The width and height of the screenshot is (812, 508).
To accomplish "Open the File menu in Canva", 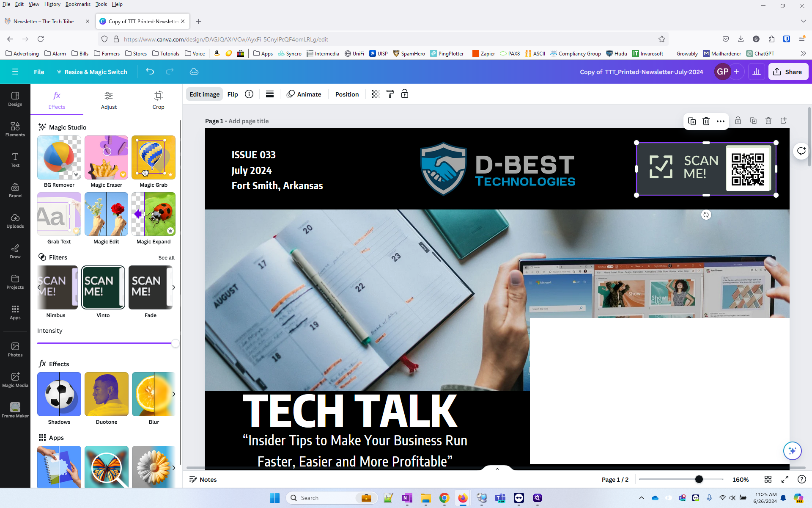I will 39,72.
